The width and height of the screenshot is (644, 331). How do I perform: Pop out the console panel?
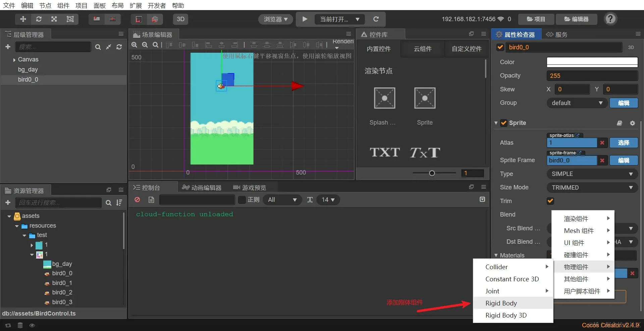tap(471, 187)
